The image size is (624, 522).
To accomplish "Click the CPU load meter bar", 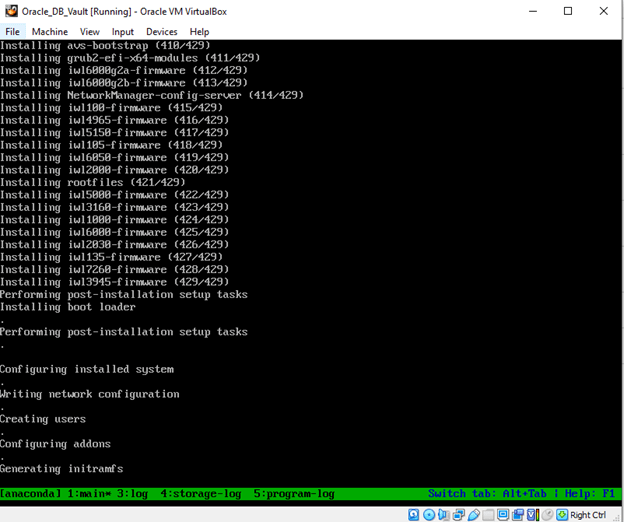I will click(538, 515).
